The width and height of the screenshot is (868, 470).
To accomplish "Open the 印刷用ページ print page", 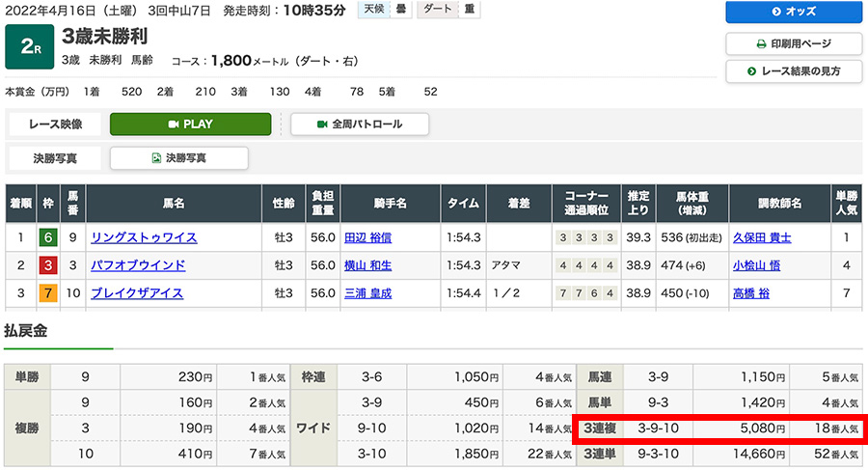I will click(794, 43).
